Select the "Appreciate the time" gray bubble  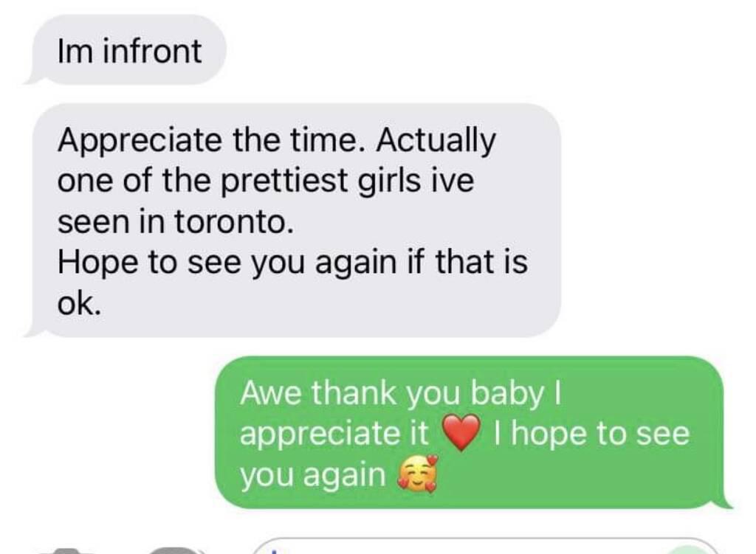293,220
